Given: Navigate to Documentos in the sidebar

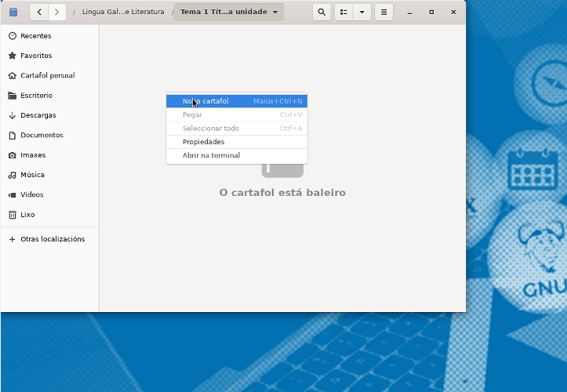Looking at the screenshot, I should pos(42,135).
